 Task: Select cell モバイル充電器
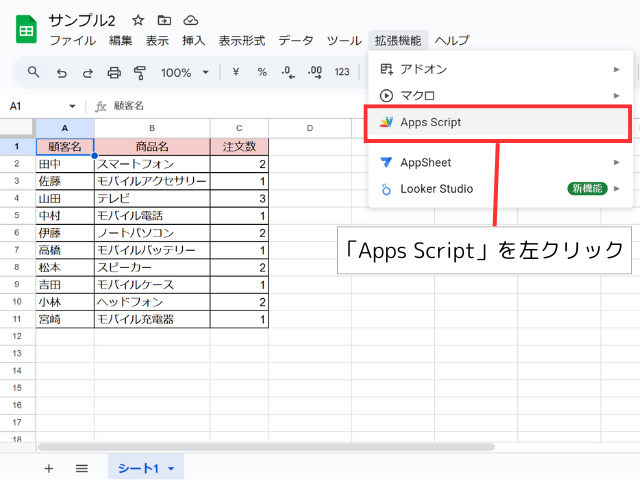[x=152, y=319]
